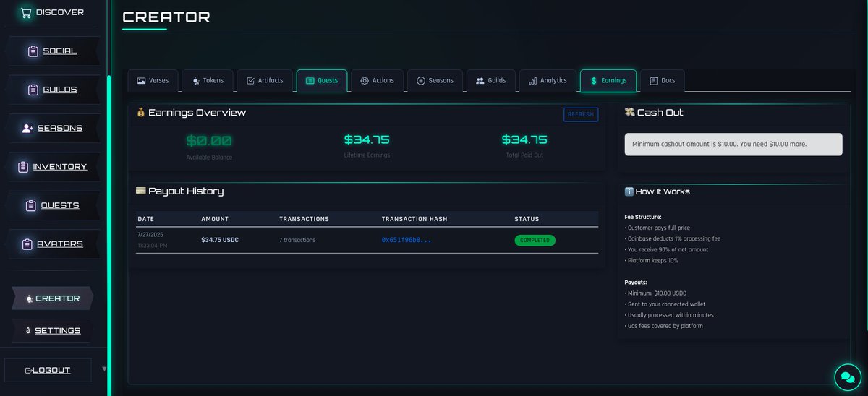Click the shopping cart icon beside Discover

click(x=26, y=12)
